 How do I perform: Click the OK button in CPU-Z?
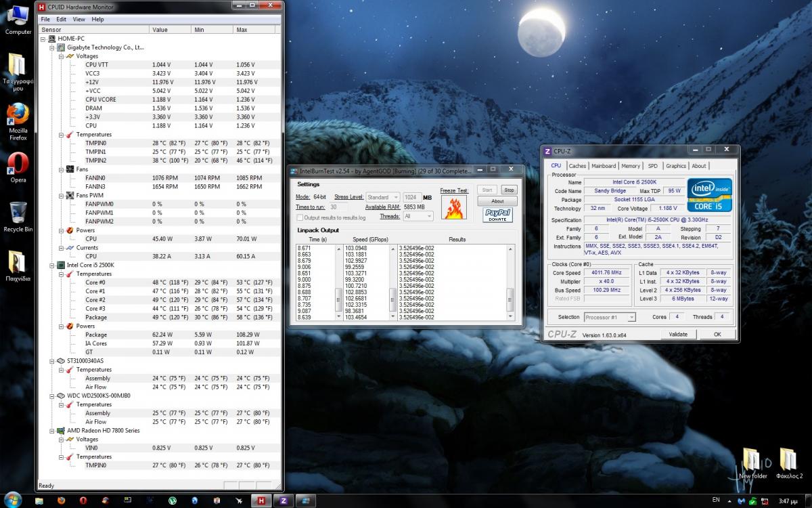(717, 334)
